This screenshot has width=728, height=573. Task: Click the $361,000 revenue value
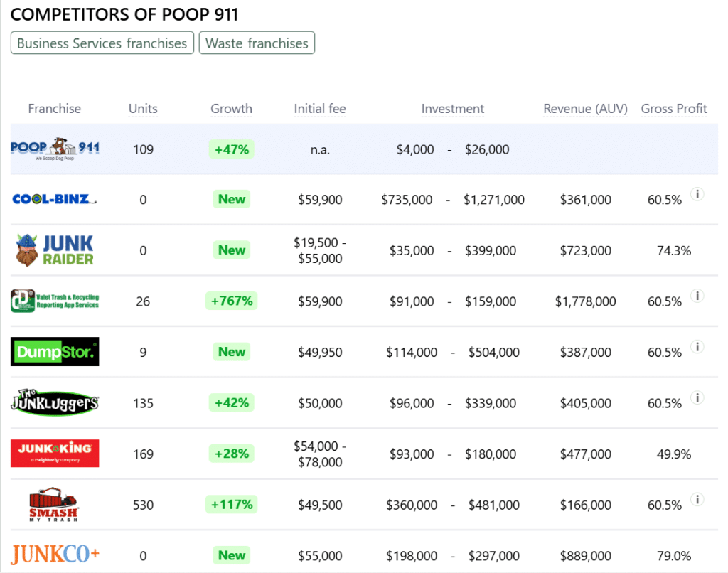586,200
